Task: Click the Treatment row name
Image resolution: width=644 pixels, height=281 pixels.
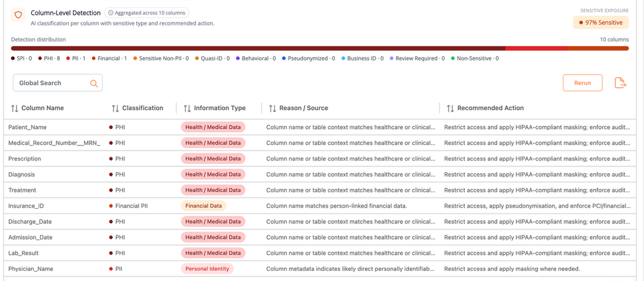Action: pyautogui.click(x=22, y=190)
